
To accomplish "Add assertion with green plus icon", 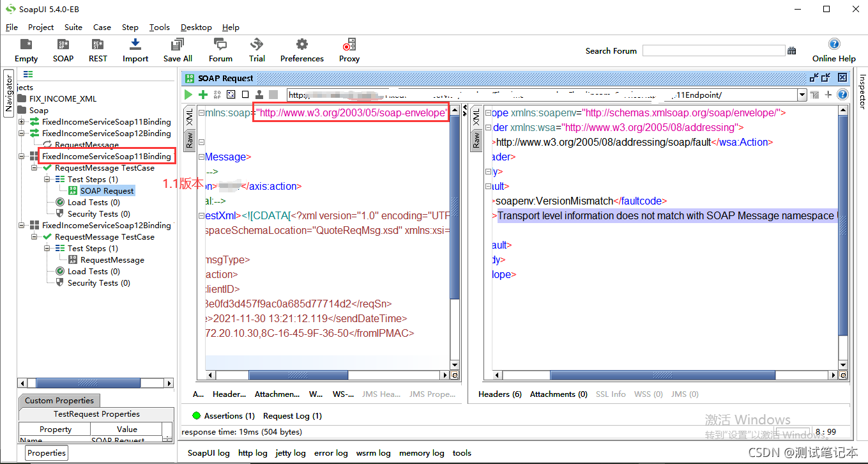I will tap(203, 95).
